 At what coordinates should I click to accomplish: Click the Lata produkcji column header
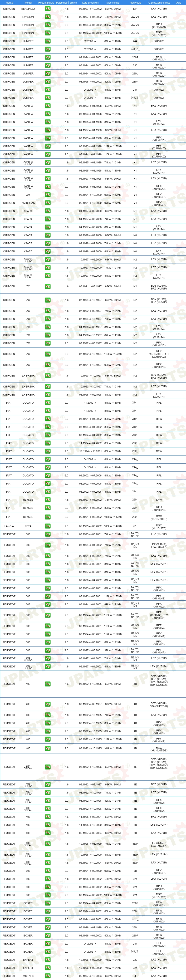[90, 2]
